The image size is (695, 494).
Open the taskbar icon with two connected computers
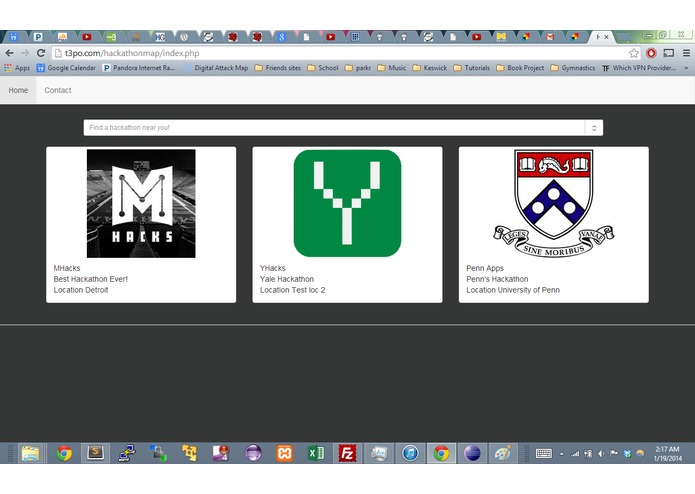(127, 453)
